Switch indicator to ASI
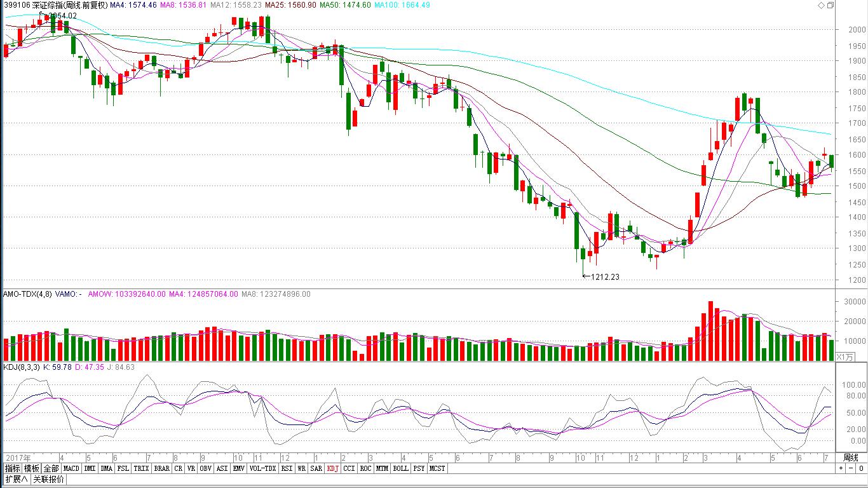The height and width of the screenshot is (488, 868). (x=222, y=468)
